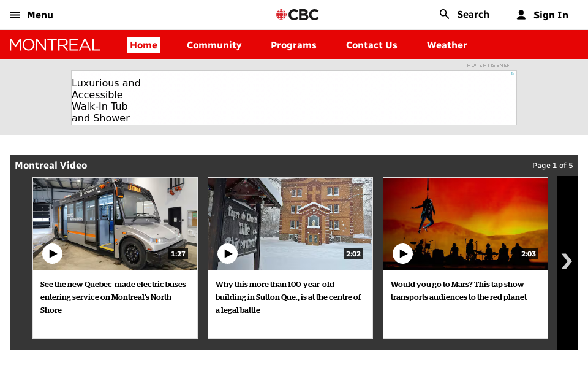This screenshot has width=588, height=368.
Task: Click the CBC logo
Action: (x=297, y=15)
